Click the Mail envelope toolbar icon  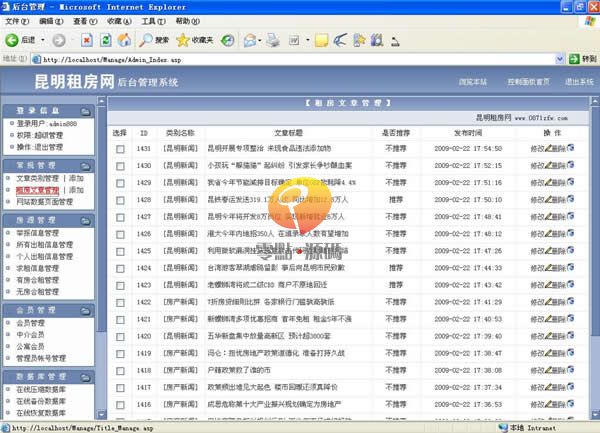(x=249, y=40)
